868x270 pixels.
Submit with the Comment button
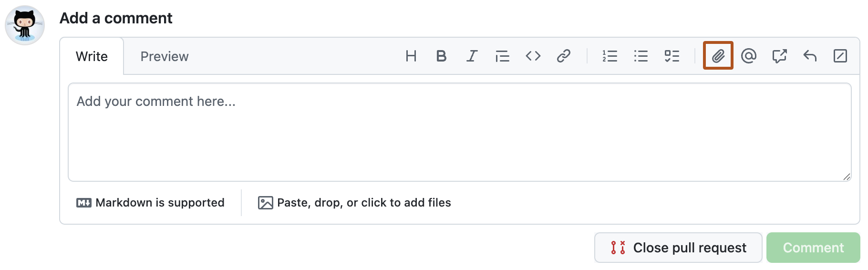(x=813, y=248)
